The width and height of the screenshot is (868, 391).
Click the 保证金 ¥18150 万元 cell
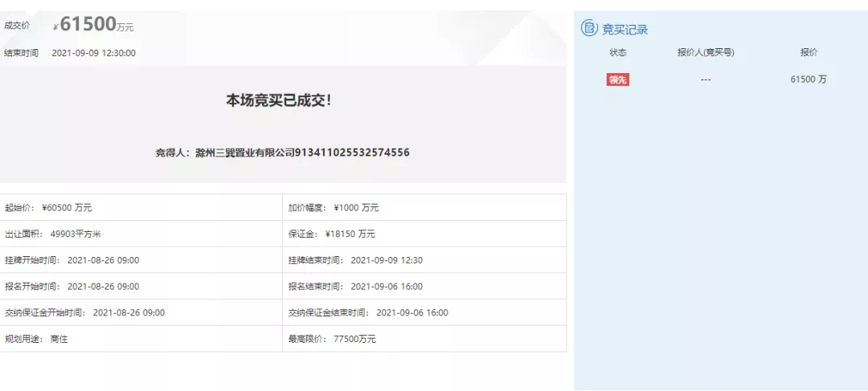click(x=332, y=234)
